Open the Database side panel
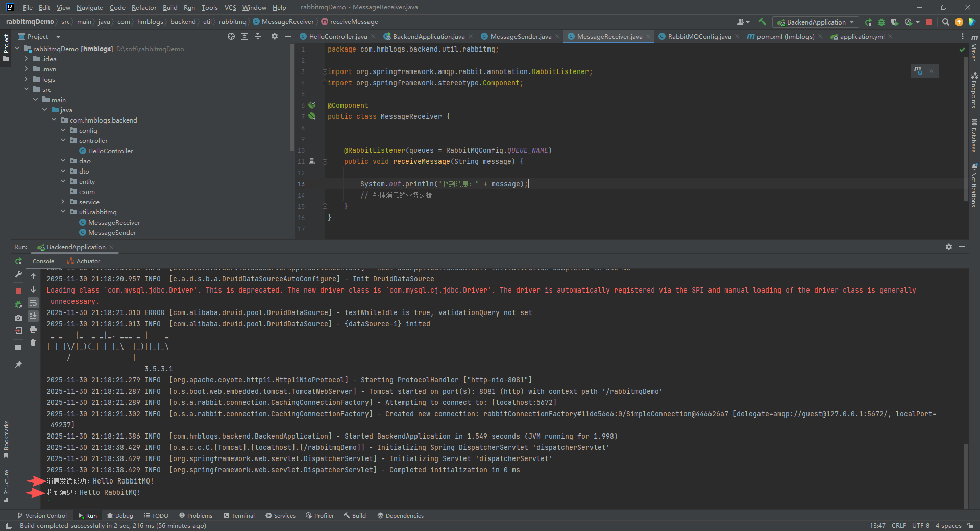 pyautogui.click(x=974, y=136)
